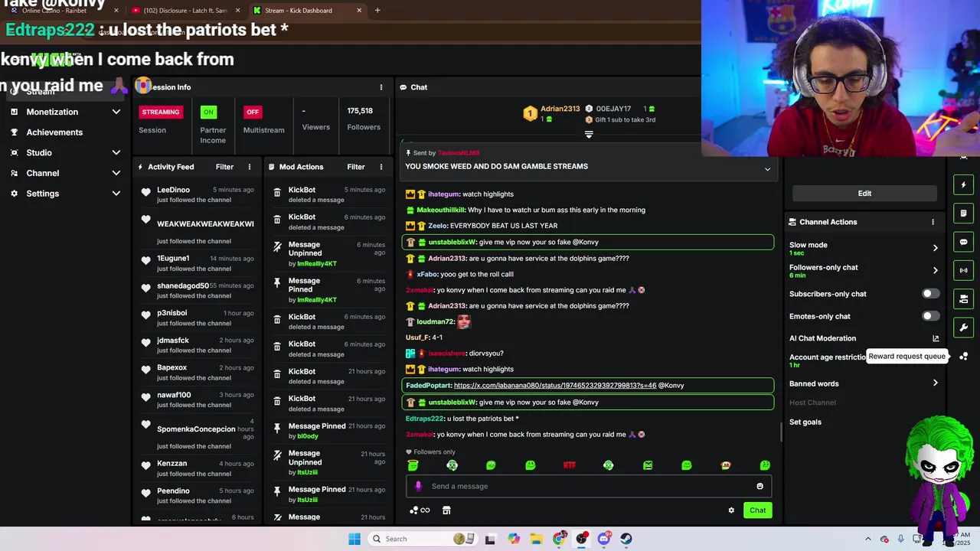Open Activity Feed three-dot menu
This screenshot has width=980, height=551.
(250, 167)
